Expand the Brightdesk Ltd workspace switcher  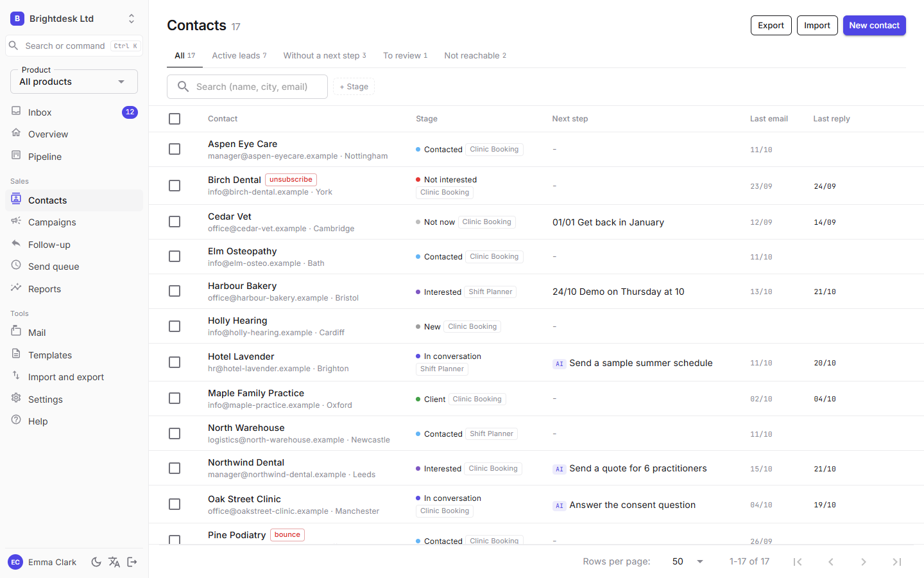pyautogui.click(x=74, y=19)
